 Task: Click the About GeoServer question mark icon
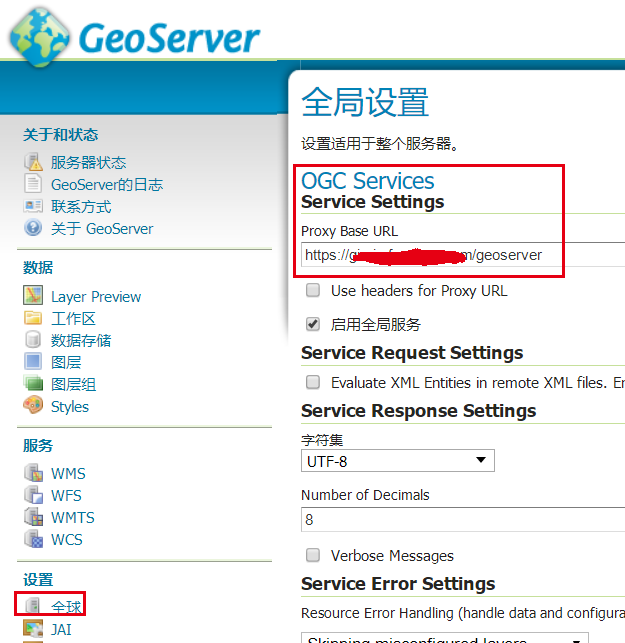pos(33,228)
